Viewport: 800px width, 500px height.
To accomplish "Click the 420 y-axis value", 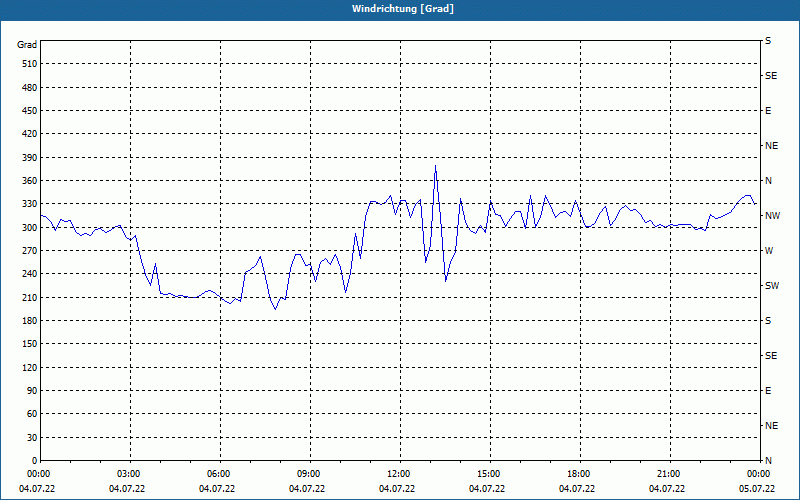I will click(30, 134).
